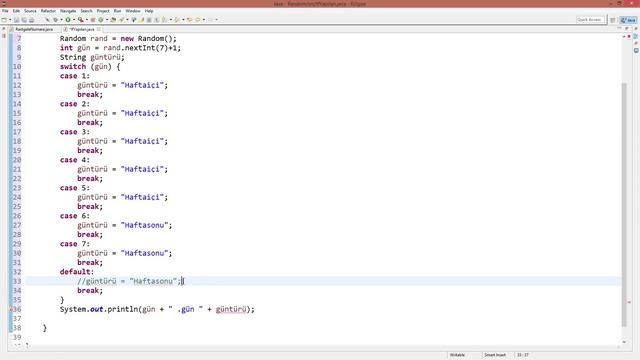
Task: Open the Project menu
Action: pos(103,11)
